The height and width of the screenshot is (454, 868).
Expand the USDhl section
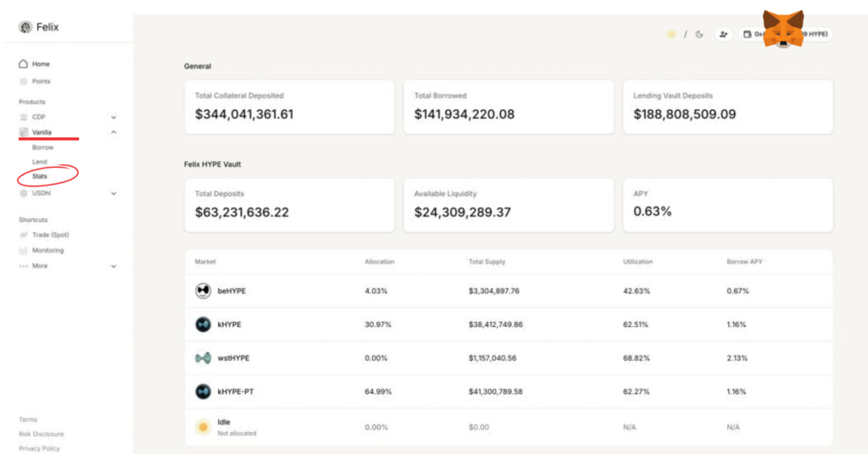click(x=114, y=193)
